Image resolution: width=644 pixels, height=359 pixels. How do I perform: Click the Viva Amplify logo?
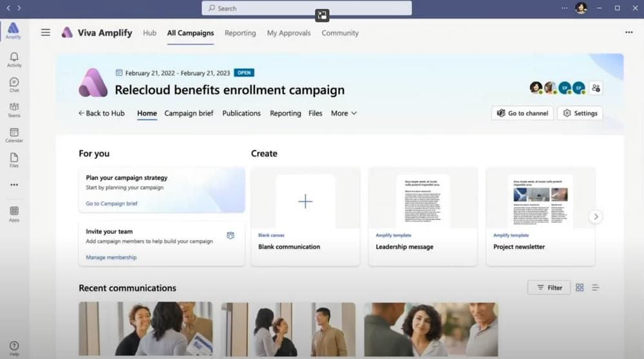click(67, 32)
